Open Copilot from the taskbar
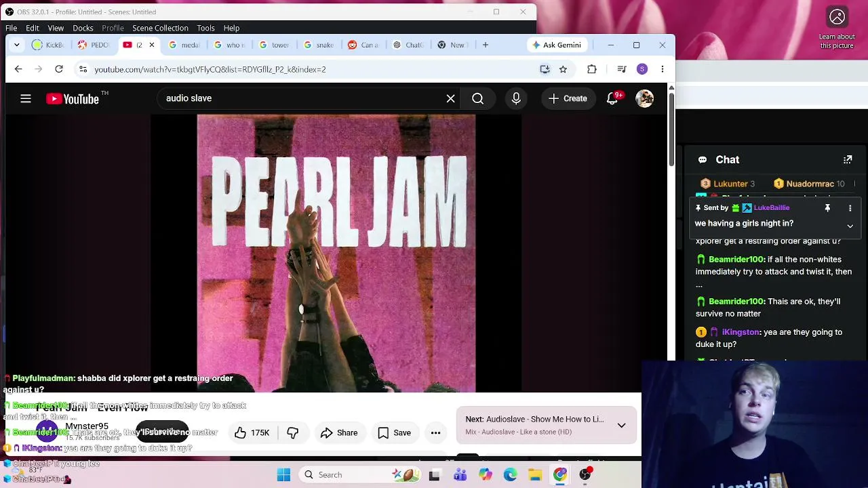The height and width of the screenshot is (488, 868). point(485,475)
